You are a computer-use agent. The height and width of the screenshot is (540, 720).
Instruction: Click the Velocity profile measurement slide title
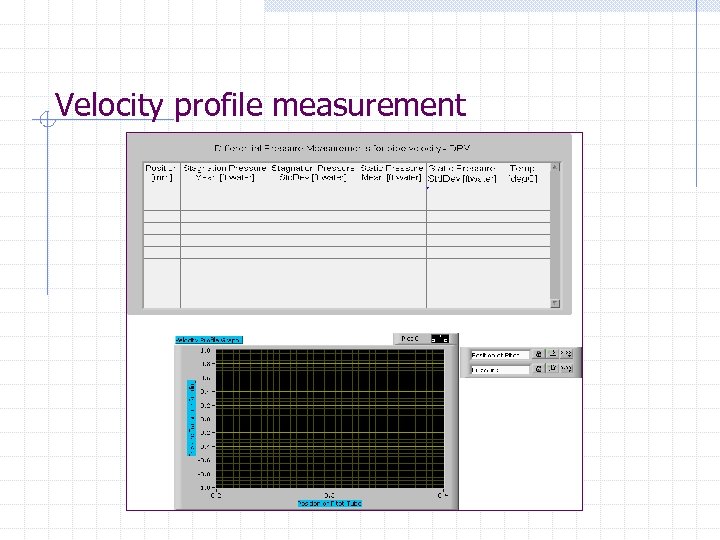[x=260, y=105]
